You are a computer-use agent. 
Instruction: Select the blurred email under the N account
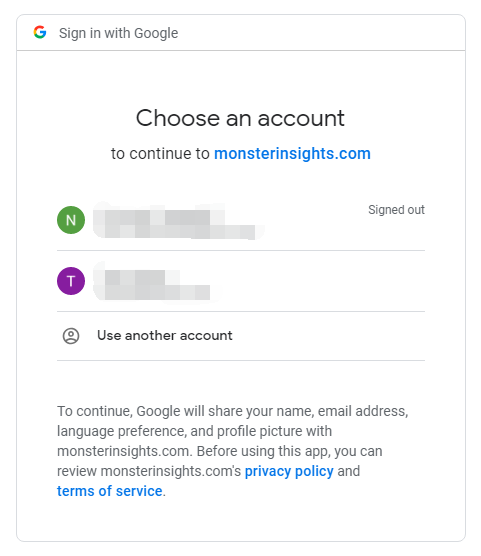point(179,232)
